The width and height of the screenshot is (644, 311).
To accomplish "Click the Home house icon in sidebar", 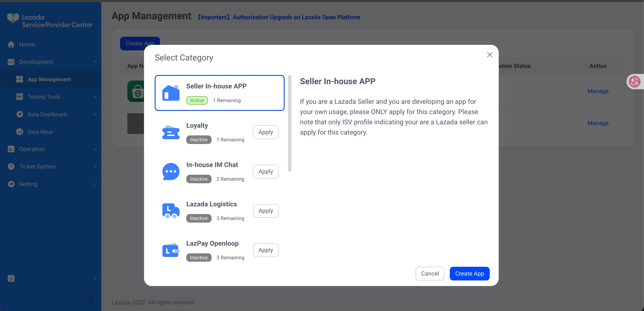I will click(x=11, y=44).
